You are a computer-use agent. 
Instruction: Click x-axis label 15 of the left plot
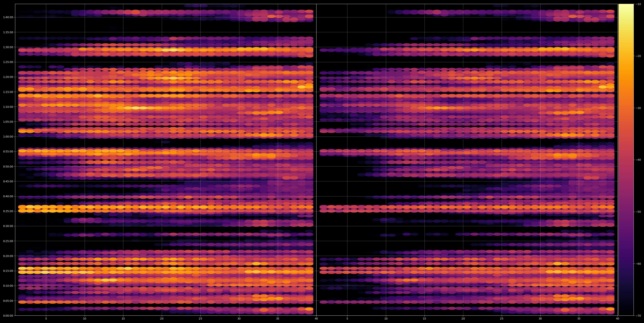click(x=123, y=319)
